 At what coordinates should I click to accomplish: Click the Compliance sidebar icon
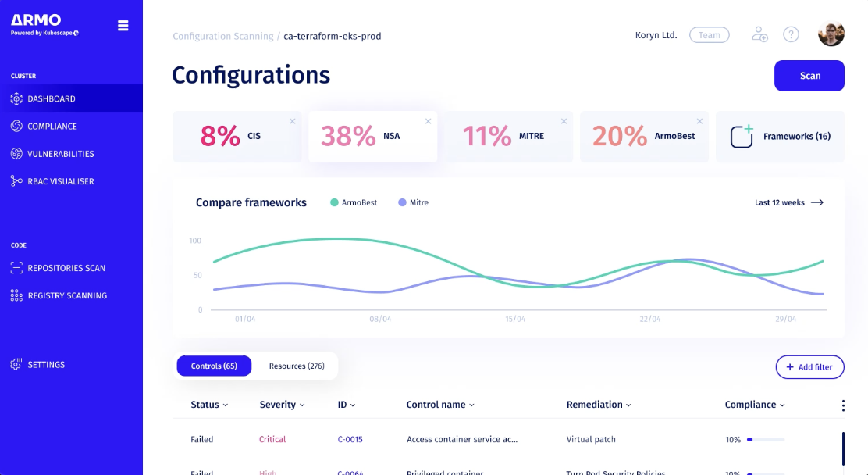pyautogui.click(x=16, y=127)
